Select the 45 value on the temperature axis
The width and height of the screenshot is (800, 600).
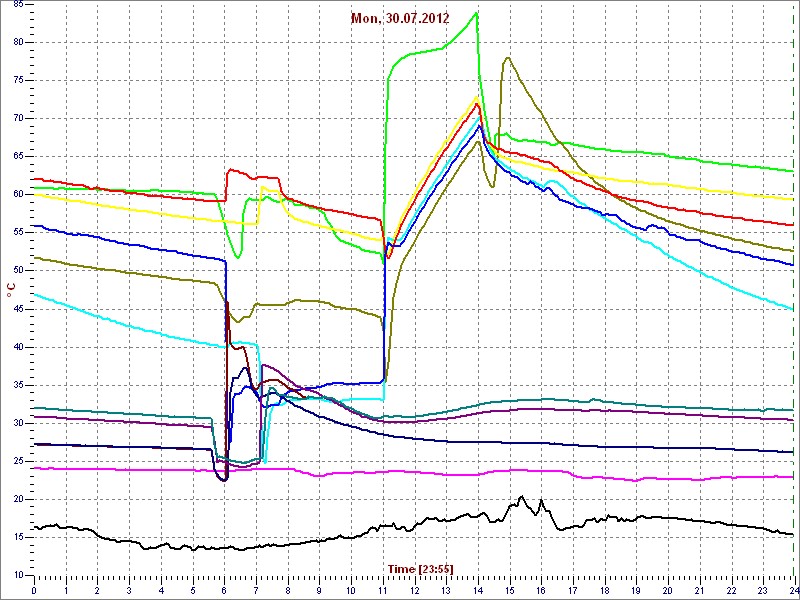(x=19, y=309)
